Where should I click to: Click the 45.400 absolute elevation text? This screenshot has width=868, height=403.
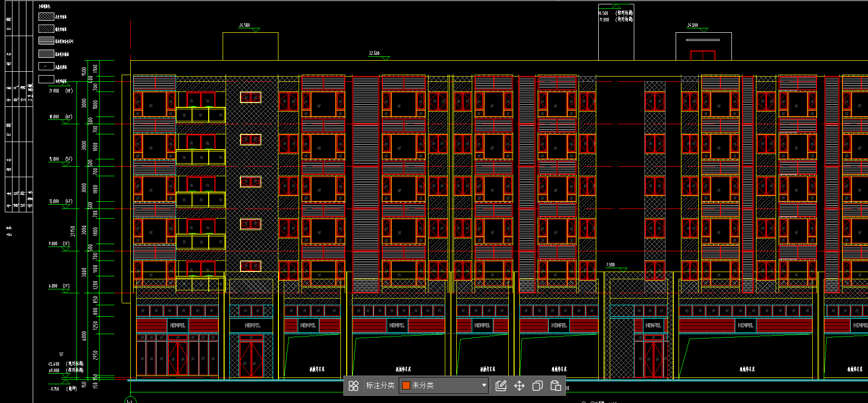54,364
